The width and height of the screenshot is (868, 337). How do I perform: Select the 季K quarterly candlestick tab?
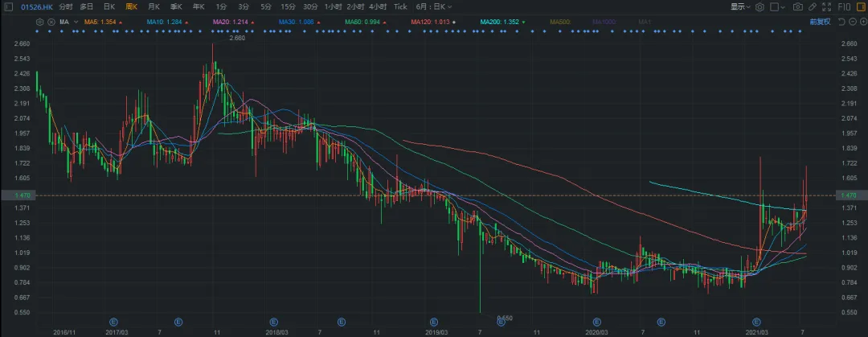(176, 6)
